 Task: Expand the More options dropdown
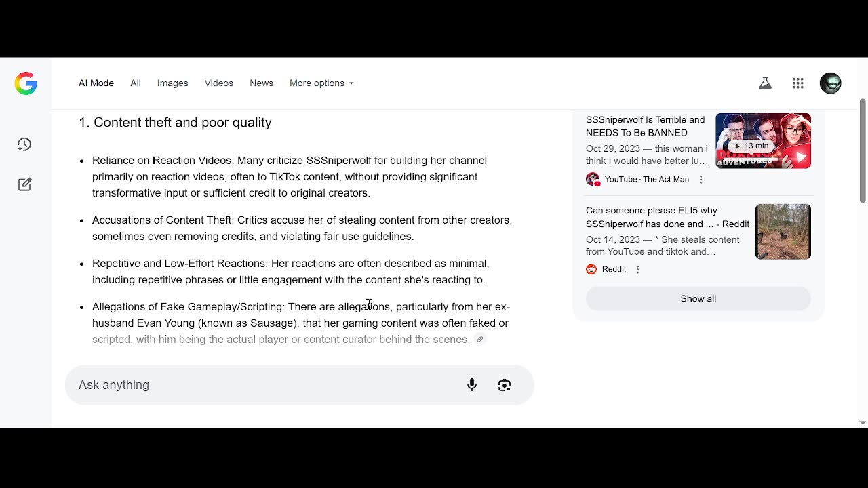[x=321, y=83]
